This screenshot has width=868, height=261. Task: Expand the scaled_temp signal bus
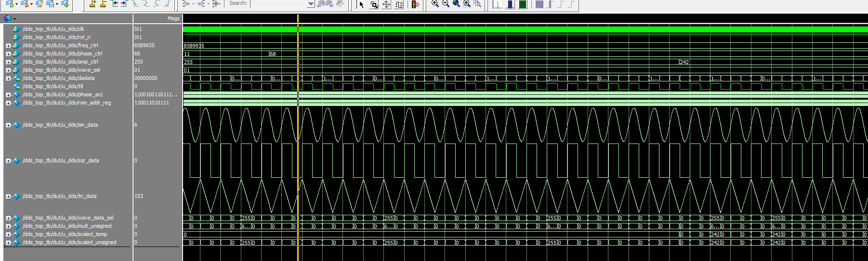coord(8,235)
